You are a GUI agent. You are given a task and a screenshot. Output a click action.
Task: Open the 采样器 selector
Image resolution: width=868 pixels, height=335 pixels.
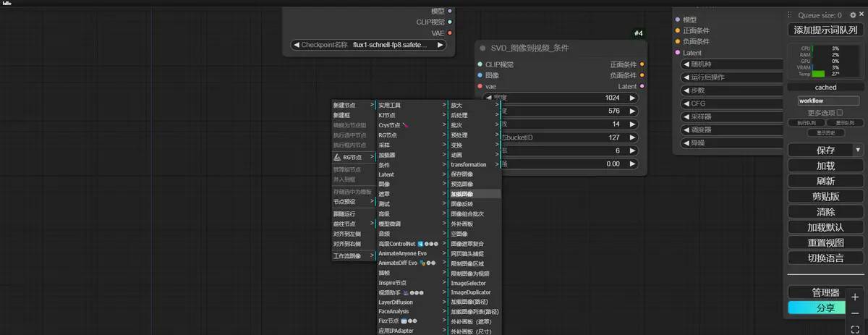click(x=732, y=116)
